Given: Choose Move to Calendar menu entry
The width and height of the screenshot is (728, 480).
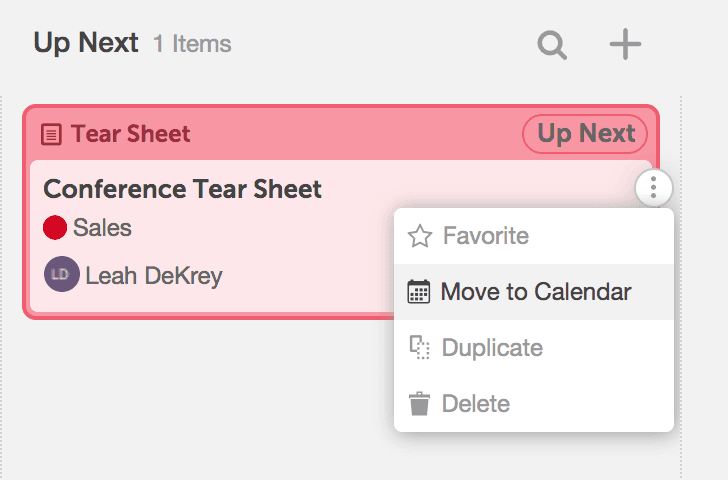Looking at the screenshot, I should [x=536, y=293].
